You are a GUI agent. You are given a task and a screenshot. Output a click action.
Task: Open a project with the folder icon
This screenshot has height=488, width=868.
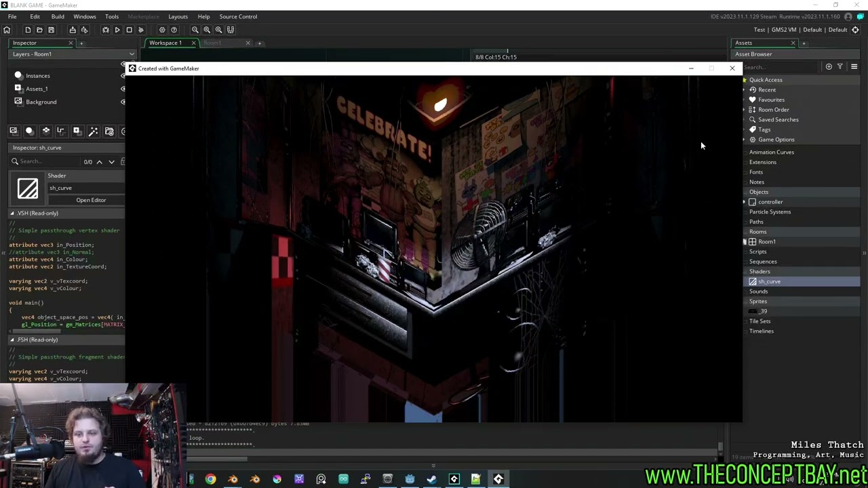click(39, 30)
